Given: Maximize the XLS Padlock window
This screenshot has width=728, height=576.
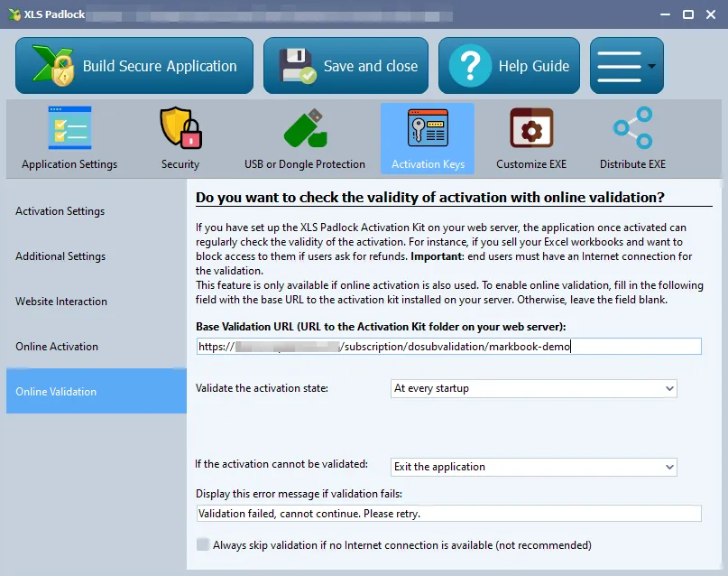Looking at the screenshot, I should pos(688,14).
